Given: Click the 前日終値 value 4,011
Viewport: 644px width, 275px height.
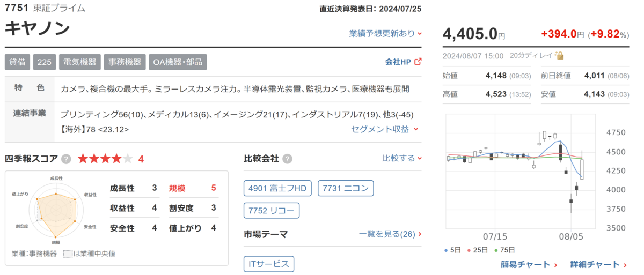Looking at the screenshot, I should [x=595, y=76].
